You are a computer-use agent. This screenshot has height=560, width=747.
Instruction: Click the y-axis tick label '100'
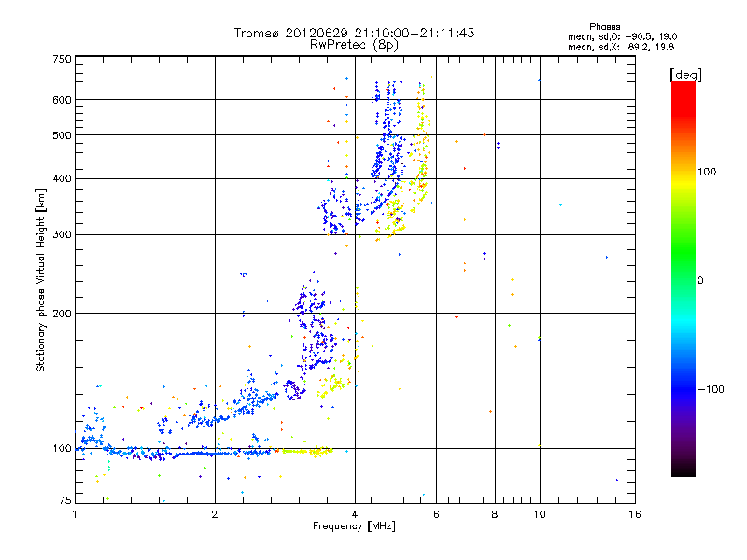(x=62, y=449)
